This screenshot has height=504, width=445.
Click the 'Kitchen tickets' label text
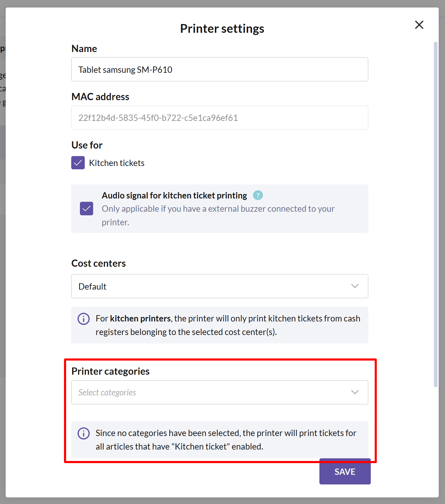pos(117,163)
